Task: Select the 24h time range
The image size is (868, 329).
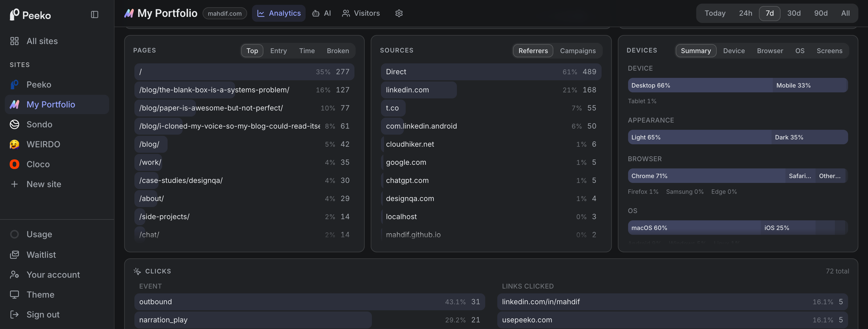Action: [x=745, y=13]
